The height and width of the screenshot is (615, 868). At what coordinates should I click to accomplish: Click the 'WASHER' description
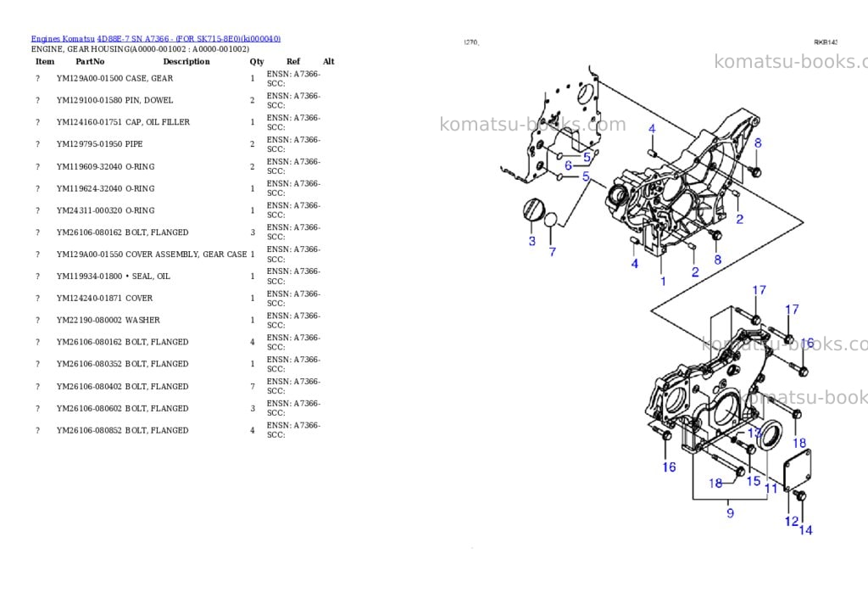(x=142, y=321)
